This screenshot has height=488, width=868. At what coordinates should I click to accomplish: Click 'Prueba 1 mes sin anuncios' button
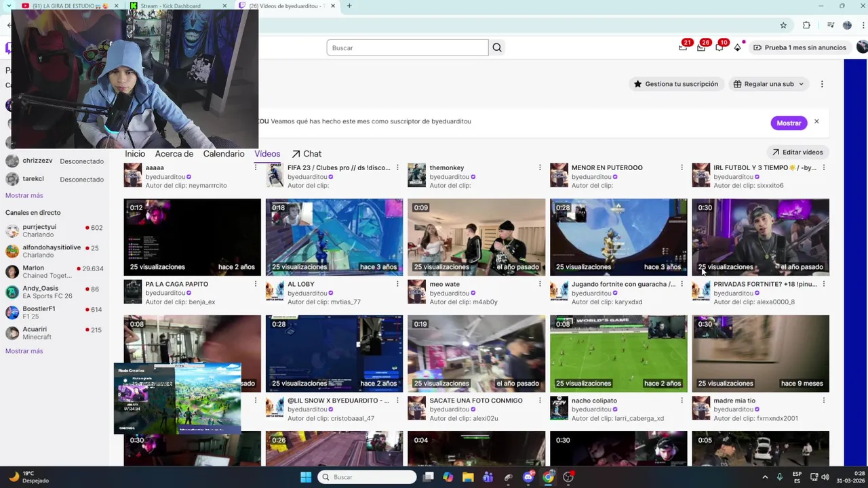tap(800, 47)
